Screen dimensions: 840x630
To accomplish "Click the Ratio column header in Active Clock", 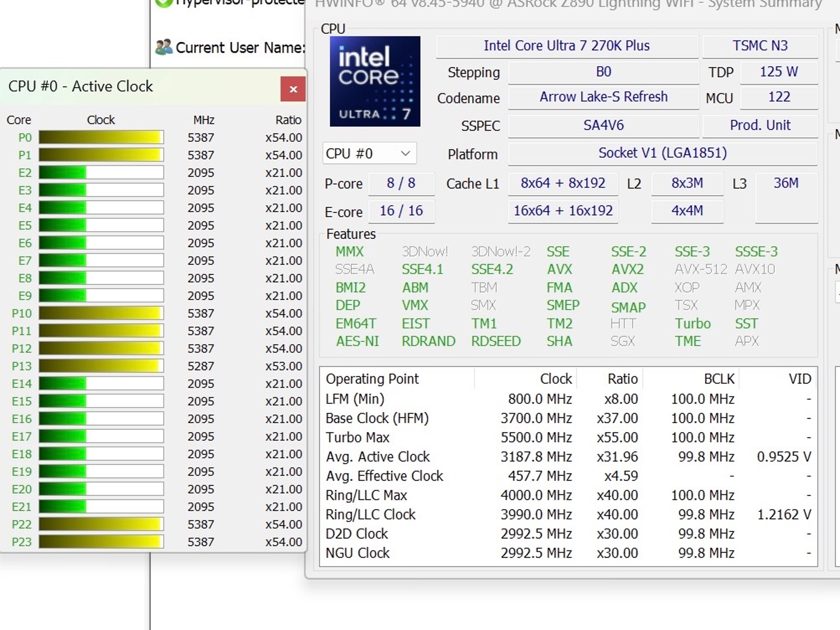I will (x=288, y=120).
